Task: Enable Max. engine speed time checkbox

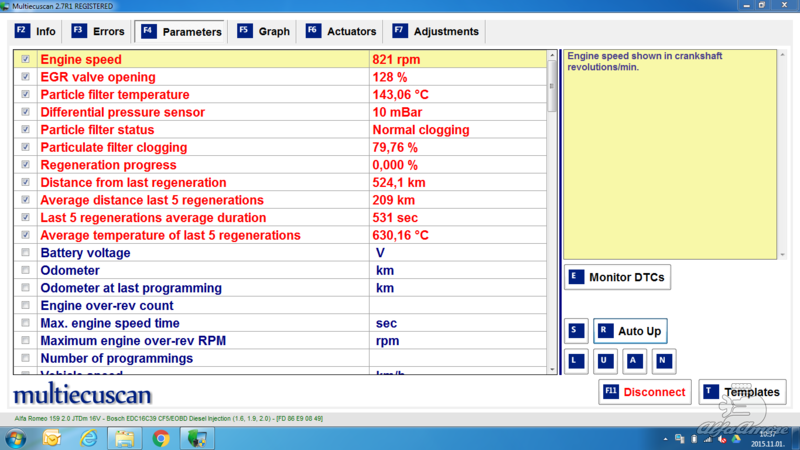Action: coord(26,323)
